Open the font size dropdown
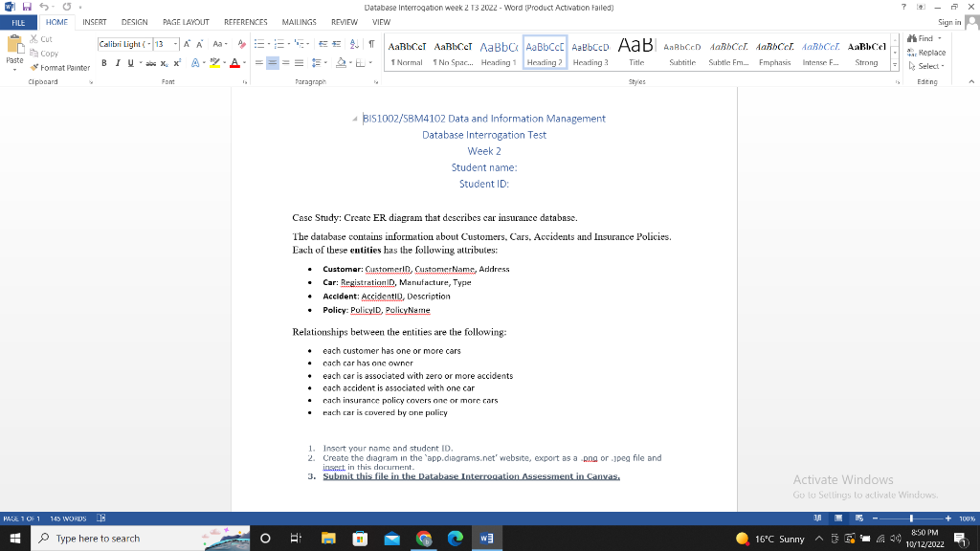Viewport: 980px width, 551px height. click(176, 44)
